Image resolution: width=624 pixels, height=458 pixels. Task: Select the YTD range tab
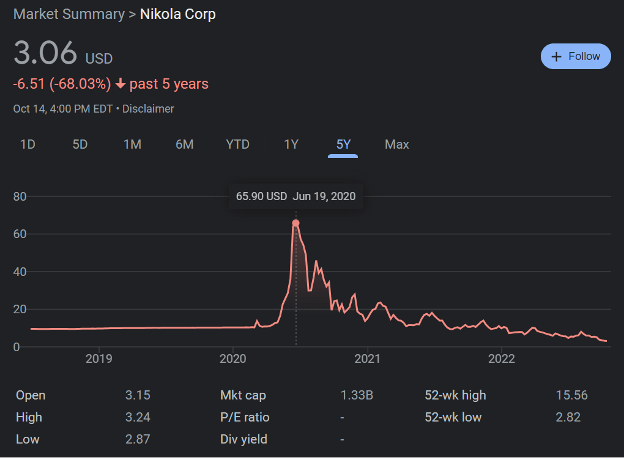pyautogui.click(x=237, y=144)
